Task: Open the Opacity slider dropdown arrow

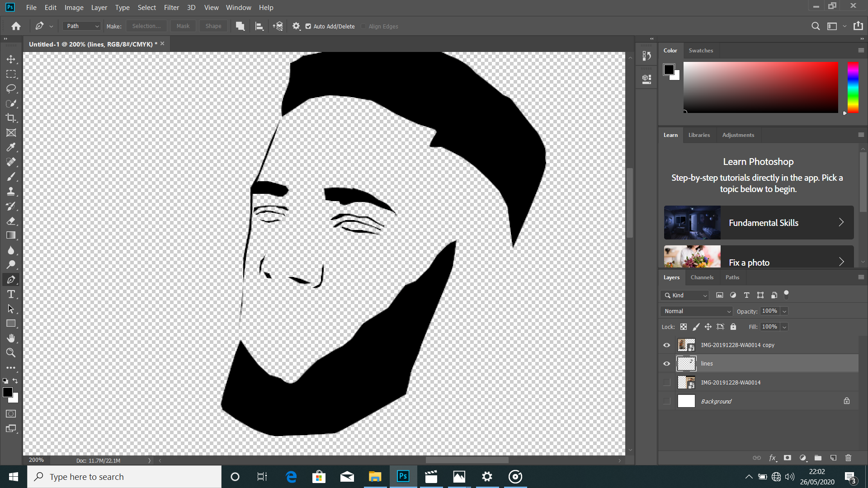Action: coord(784,311)
